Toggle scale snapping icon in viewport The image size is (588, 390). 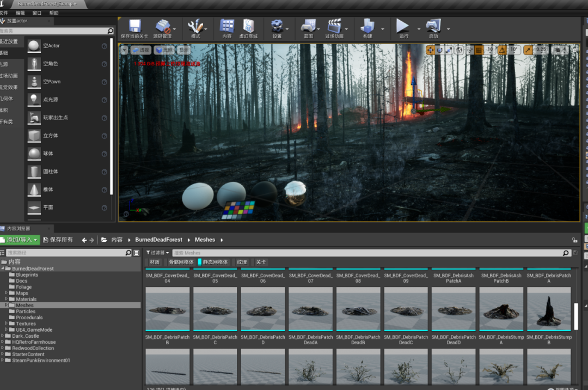[x=528, y=50]
